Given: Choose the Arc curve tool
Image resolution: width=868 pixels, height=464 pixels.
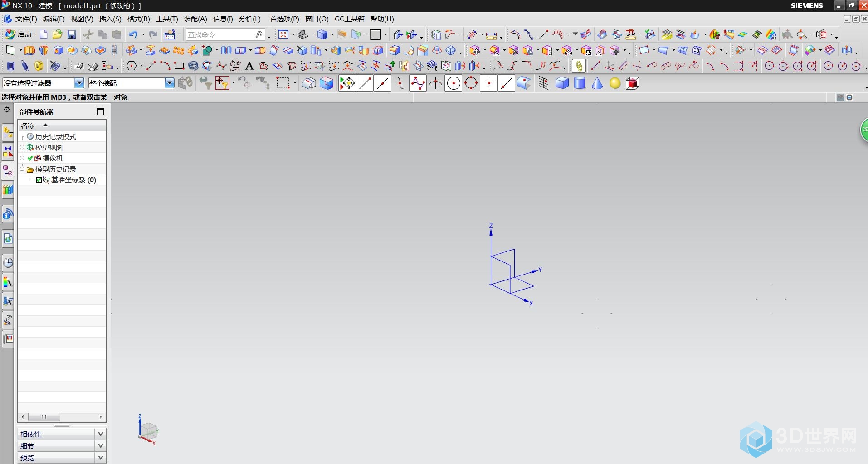Looking at the screenshot, I should tap(165, 66).
